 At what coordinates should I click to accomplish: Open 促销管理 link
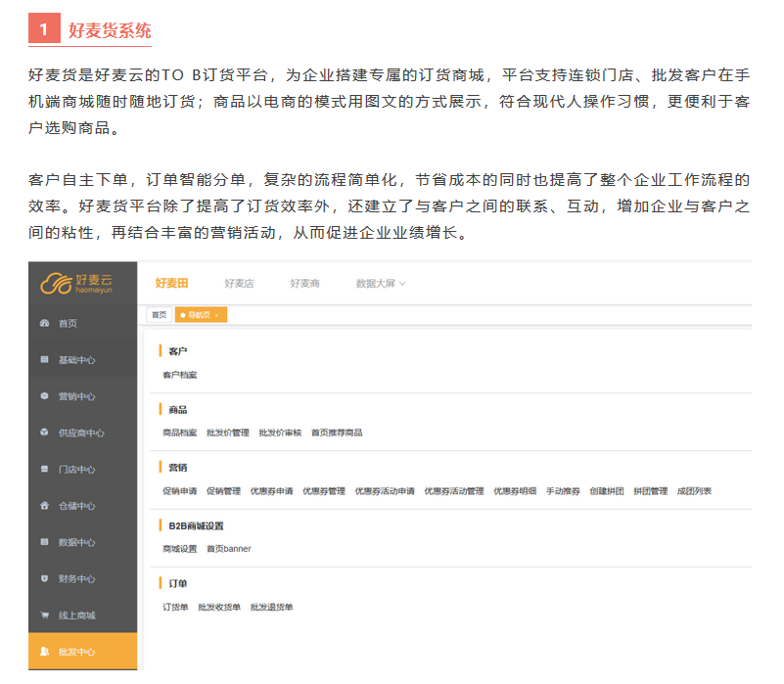click(x=223, y=491)
